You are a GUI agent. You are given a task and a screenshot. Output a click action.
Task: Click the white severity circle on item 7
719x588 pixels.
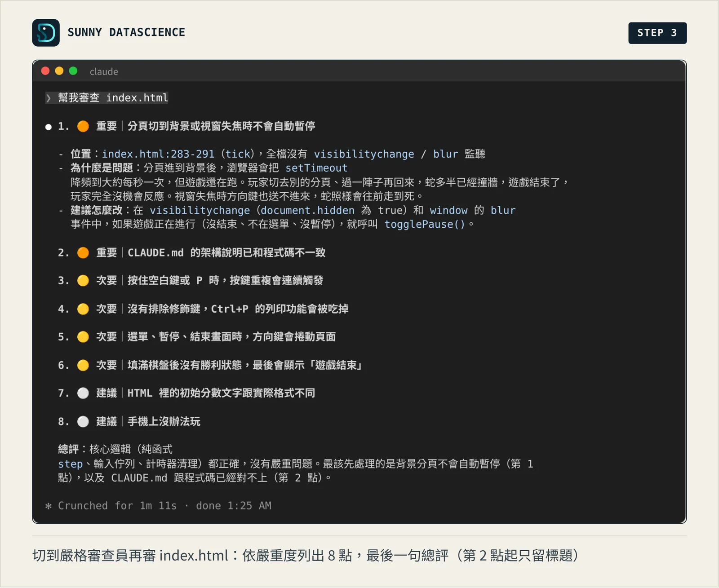[83, 393]
